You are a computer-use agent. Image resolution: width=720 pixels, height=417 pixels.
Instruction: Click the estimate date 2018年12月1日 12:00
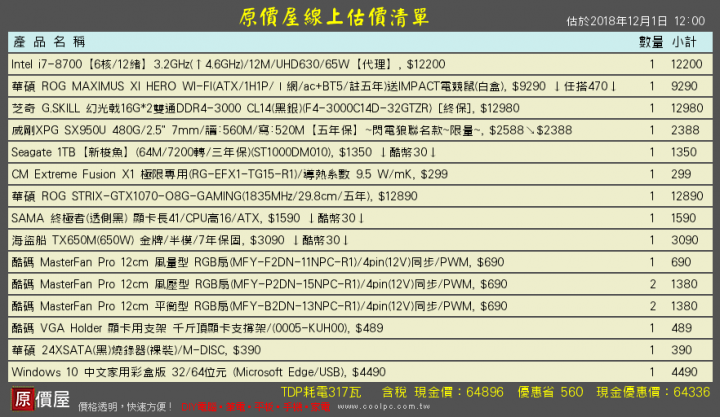tap(636, 21)
